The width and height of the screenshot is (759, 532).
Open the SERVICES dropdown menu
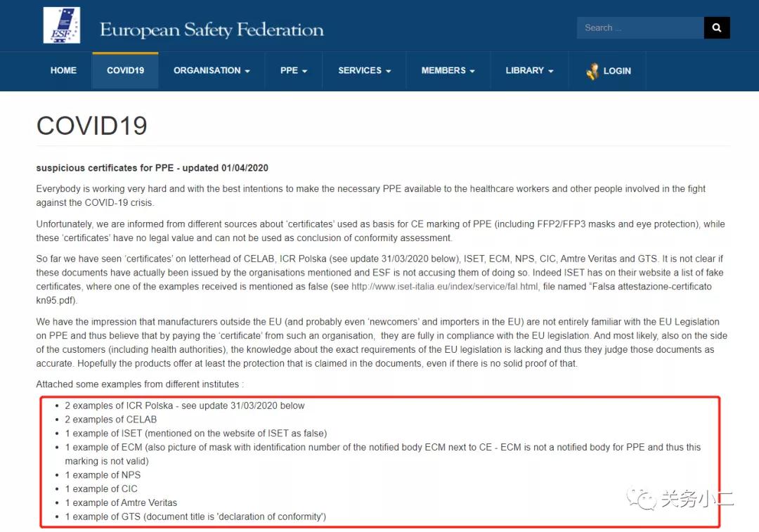364,70
